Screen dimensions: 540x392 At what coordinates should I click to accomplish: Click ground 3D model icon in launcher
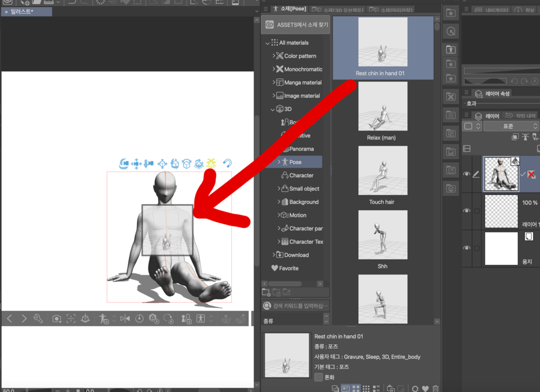(x=85, y=319)
